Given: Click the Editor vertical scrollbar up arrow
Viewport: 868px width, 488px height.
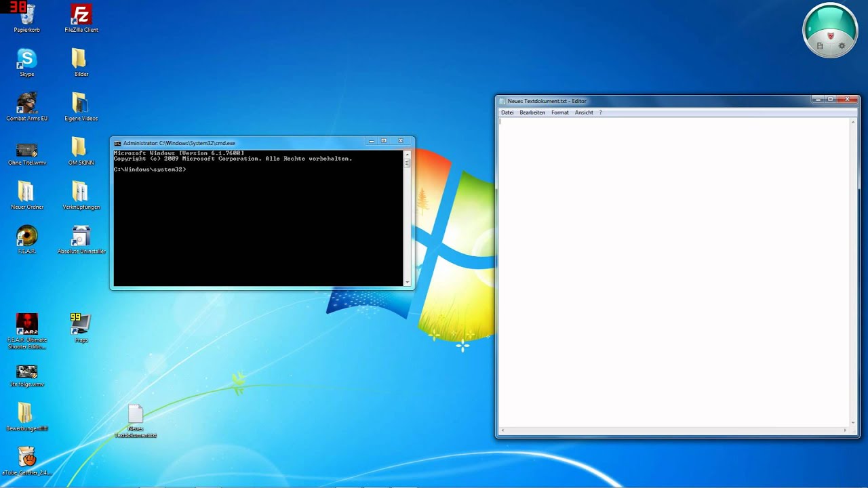Looking at the screenshot, I should (x=853, y=121).
